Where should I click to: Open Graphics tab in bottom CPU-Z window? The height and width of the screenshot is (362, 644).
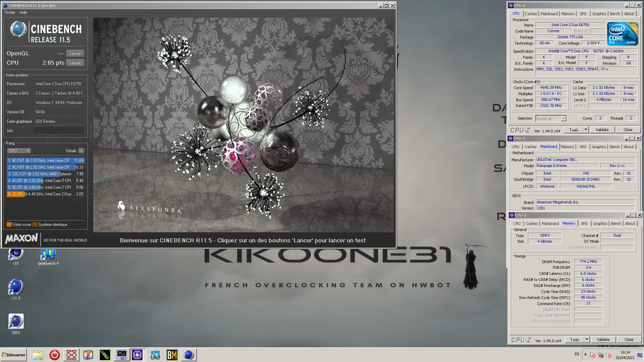click(x=600, y=224)
